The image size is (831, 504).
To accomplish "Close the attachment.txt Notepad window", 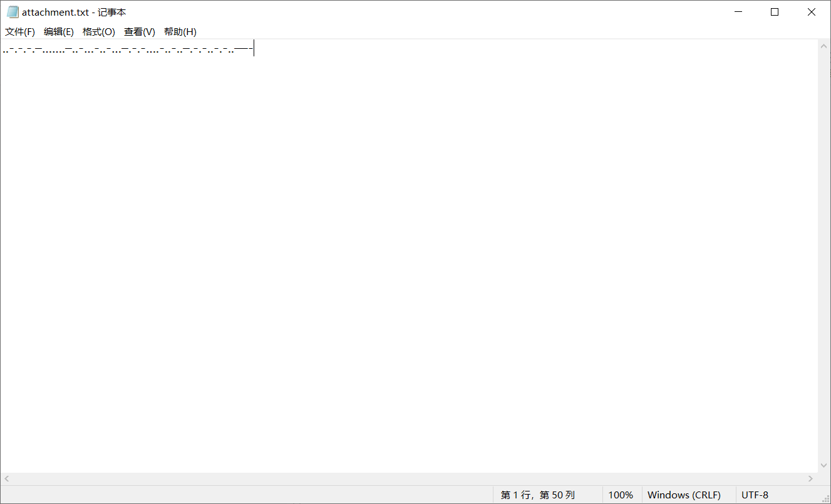I will 812,12.
